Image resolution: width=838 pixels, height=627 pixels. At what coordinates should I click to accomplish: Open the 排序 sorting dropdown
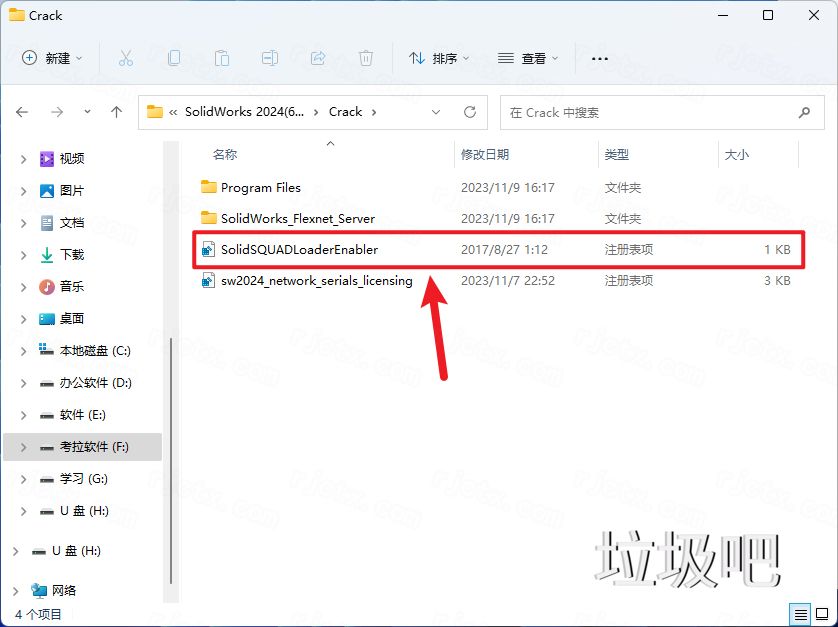point(438,59)
